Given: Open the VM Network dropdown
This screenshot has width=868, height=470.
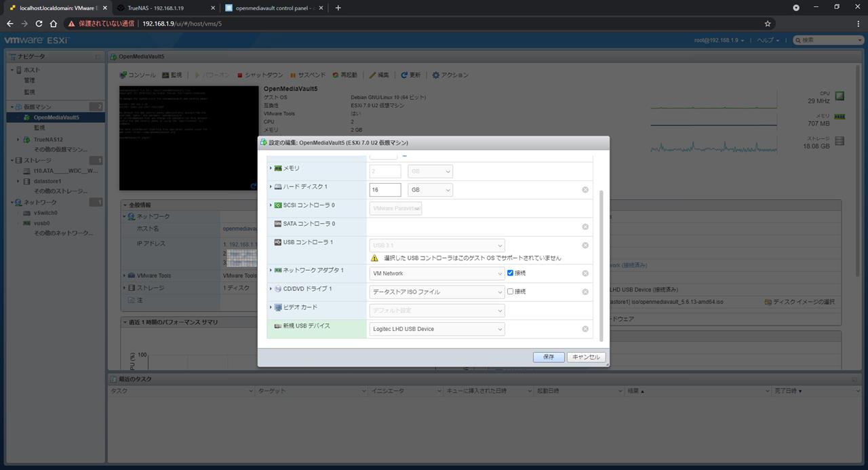Looking at the screenshot, I should point(437,273).
